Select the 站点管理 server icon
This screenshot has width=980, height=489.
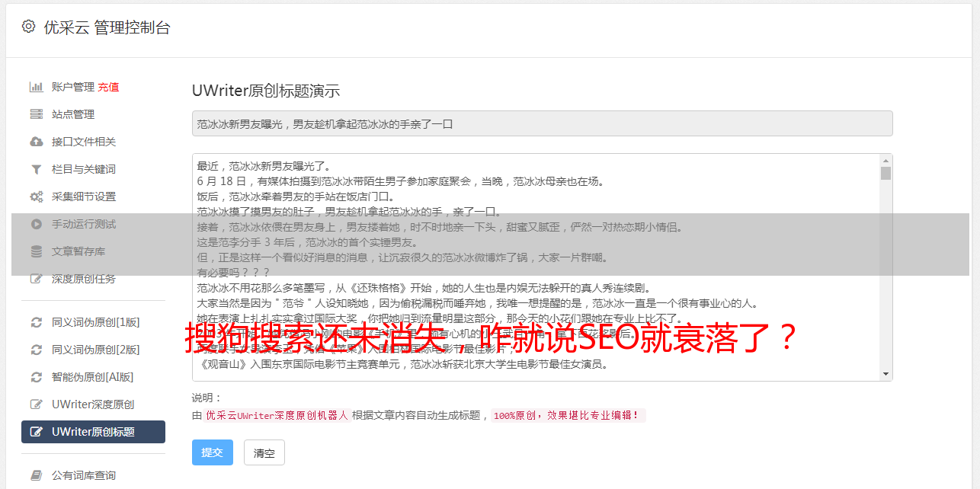(x=36, y=114)
